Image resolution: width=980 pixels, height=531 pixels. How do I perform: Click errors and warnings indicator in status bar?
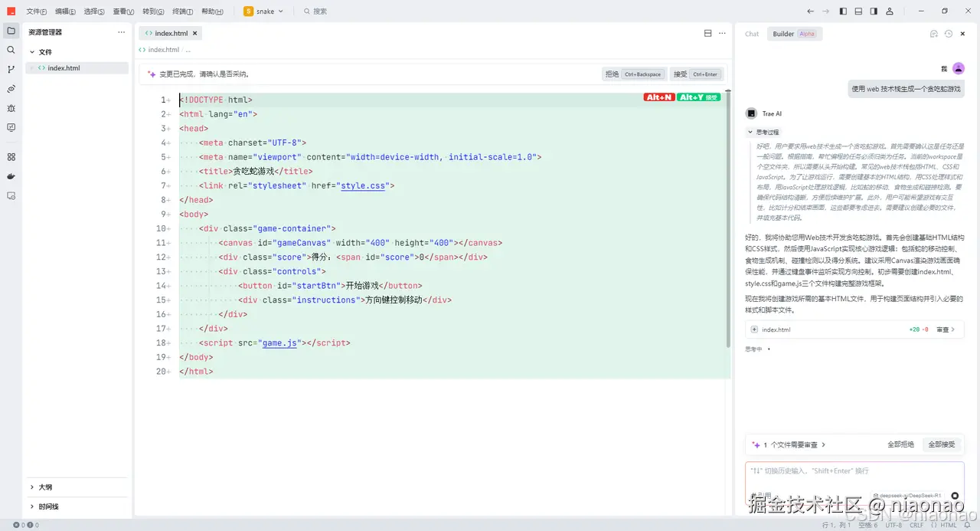point(25,525)
